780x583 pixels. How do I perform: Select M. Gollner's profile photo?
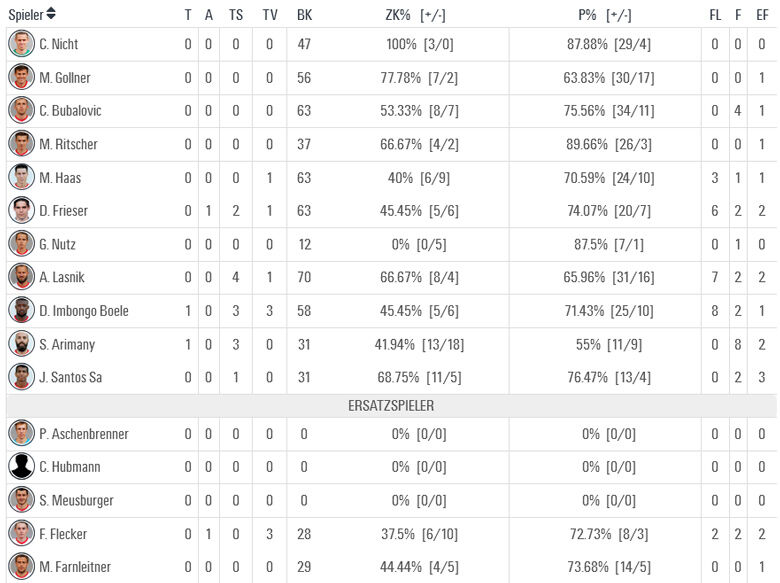[x=21, y=77]
